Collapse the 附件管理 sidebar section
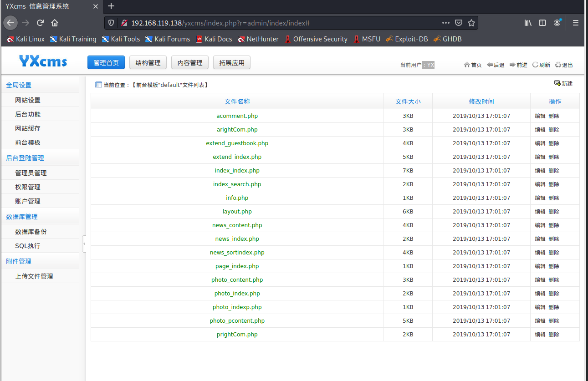Image resolution: width=588 pixels, height=381 pixels. [19, 261]
